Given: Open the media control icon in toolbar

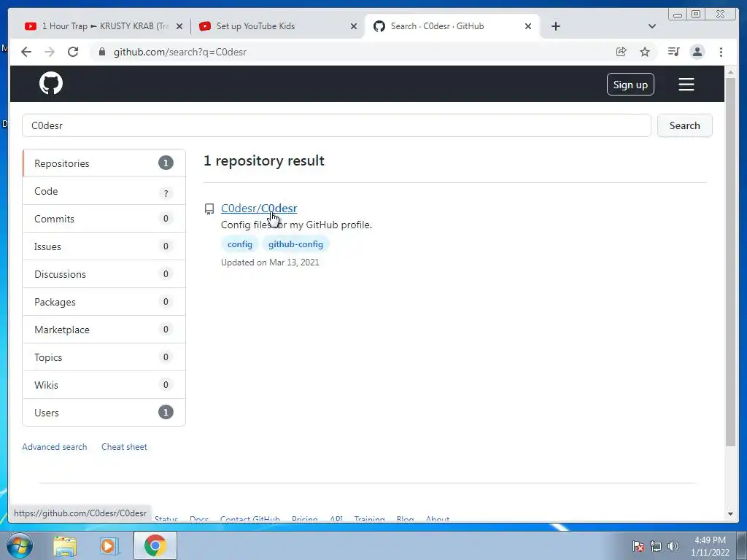Looking at the screenshot, I should point(673,52).
